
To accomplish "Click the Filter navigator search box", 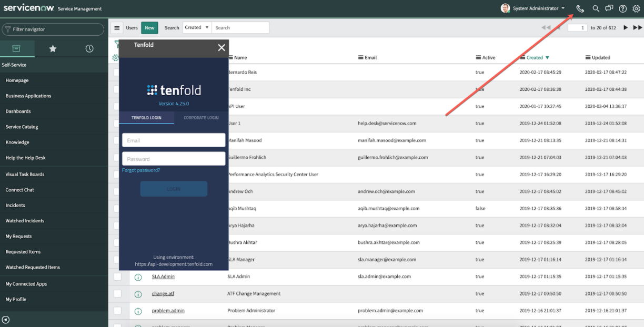I will 53,29.
